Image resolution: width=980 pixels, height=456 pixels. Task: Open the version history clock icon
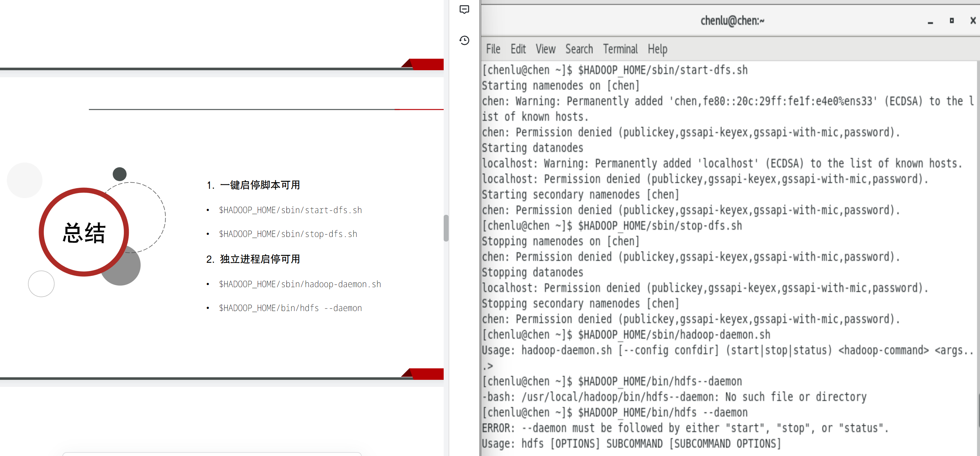464,40
